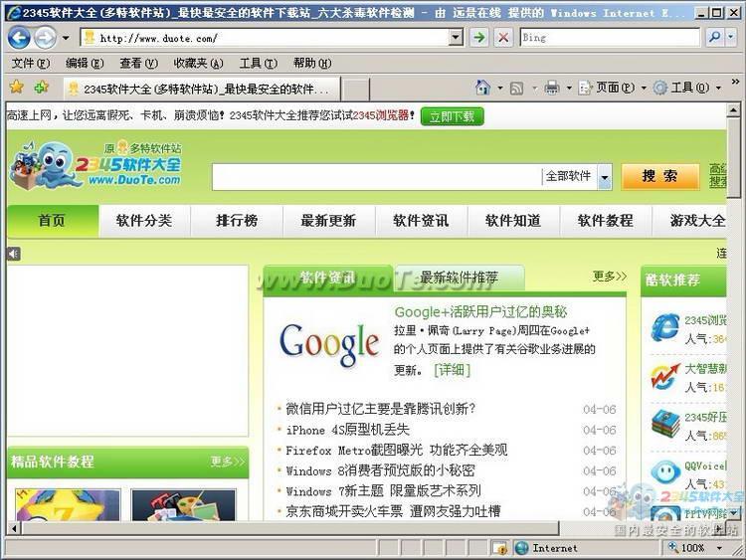Select the 最新更新 navigation tab
Image resolution: width=746 pixels, height=560 pixels.
(x=329, y=221)
